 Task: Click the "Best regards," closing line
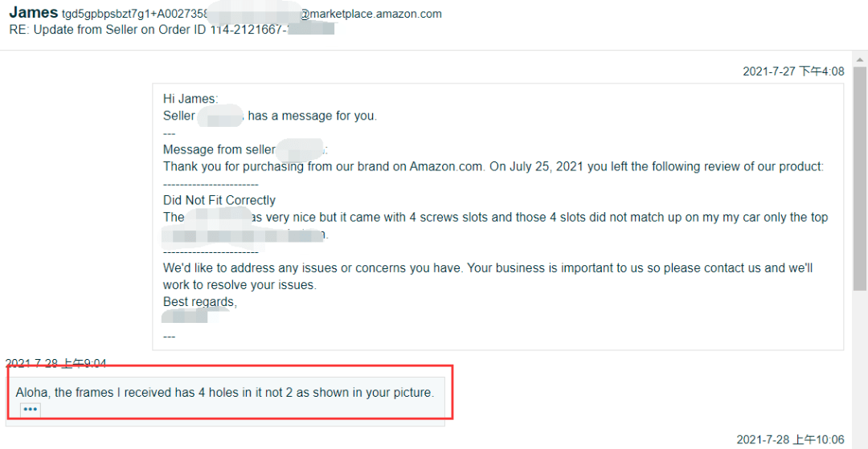point(200,302)
